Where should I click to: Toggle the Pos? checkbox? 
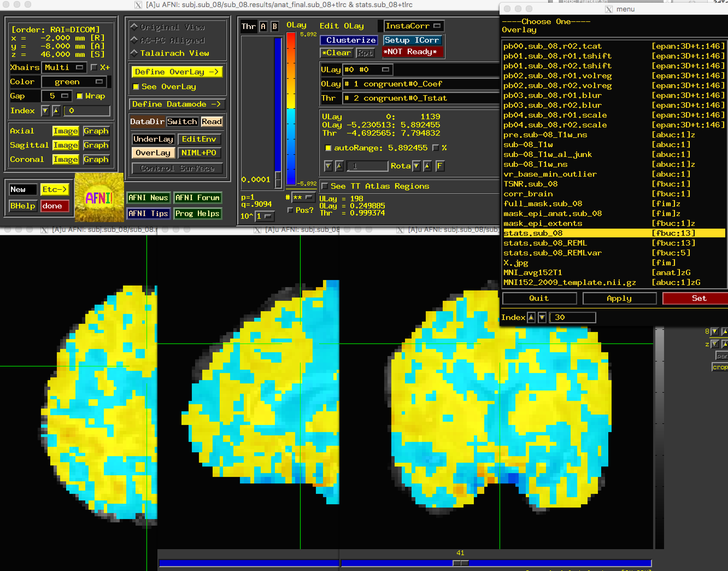[x=290, y=210]
